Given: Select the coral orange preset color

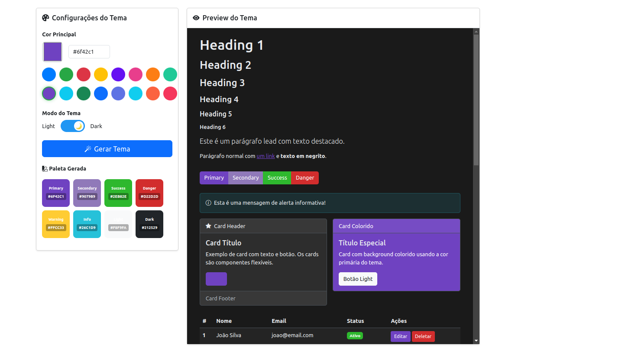Looking at the screenshot, I should 153,93.
